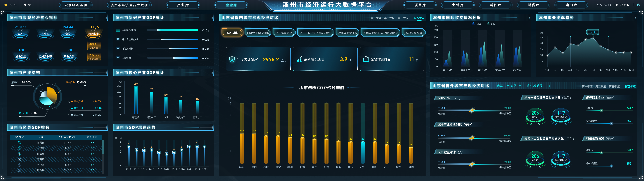Viewport: 644px width, 181px height.
Task: Click rank badge 4 in 新兴产业GDP list
Action: tap(118, 58)
